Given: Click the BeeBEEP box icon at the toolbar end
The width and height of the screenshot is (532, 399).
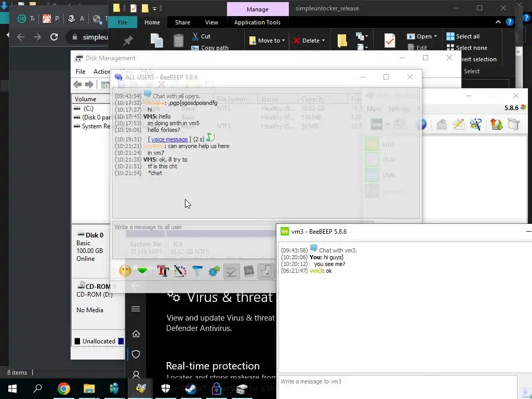Looking at the screenshot, I should tap(514, 124).
